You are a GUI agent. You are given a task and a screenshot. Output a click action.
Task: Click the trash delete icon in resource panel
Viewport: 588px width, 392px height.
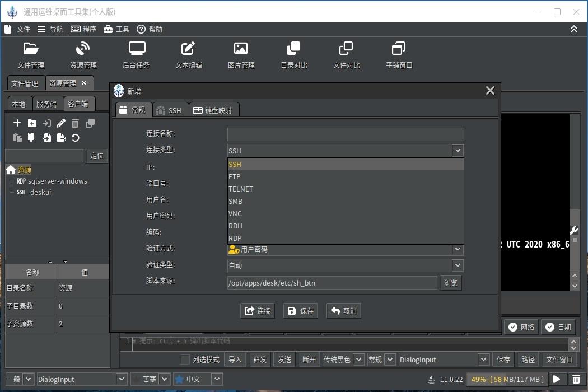(76, 123)
